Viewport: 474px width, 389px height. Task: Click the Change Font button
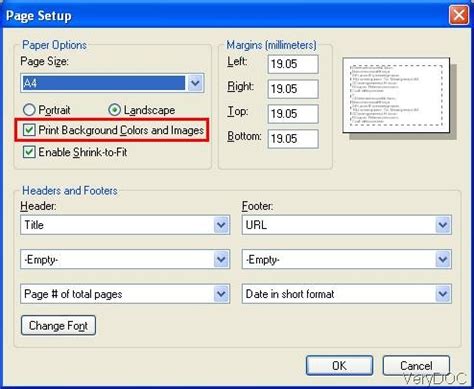tap(58, 325)
